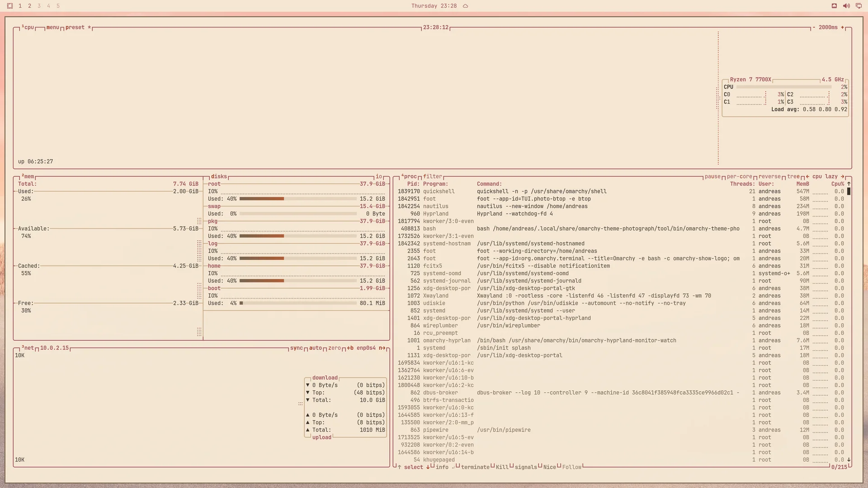This screenshot has height=488, width=868.
Task: Click the process list scroll-down arrow
Action: click(849, 460)
